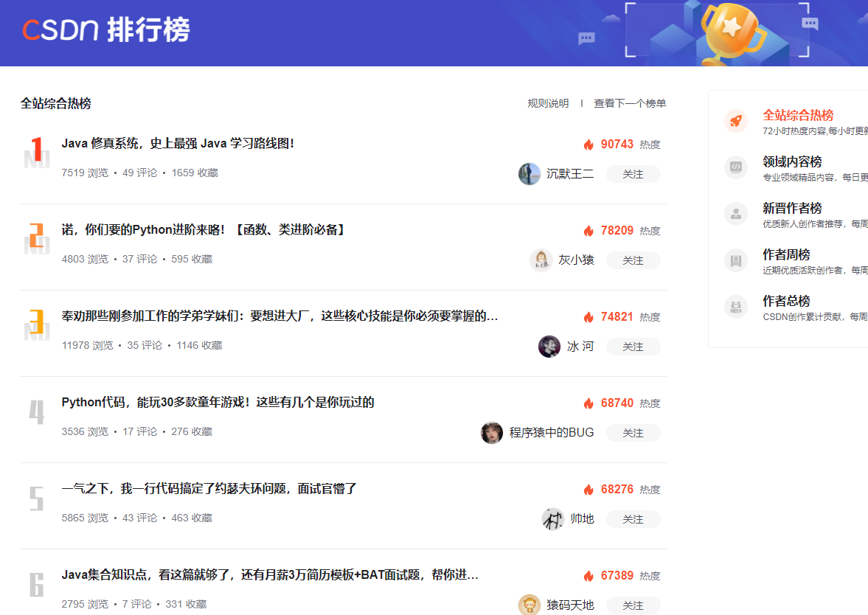The image size is (868, 615).
Task: Follow author 程序猿中的BUG with 关注 button
Action: coord(633,434)
